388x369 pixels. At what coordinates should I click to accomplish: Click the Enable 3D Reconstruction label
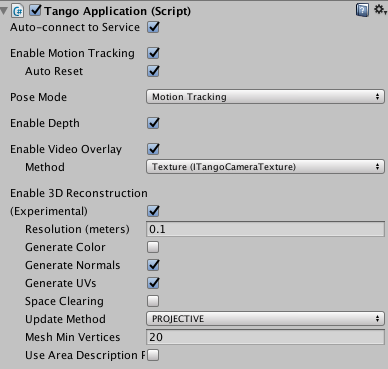click(79, 193)
